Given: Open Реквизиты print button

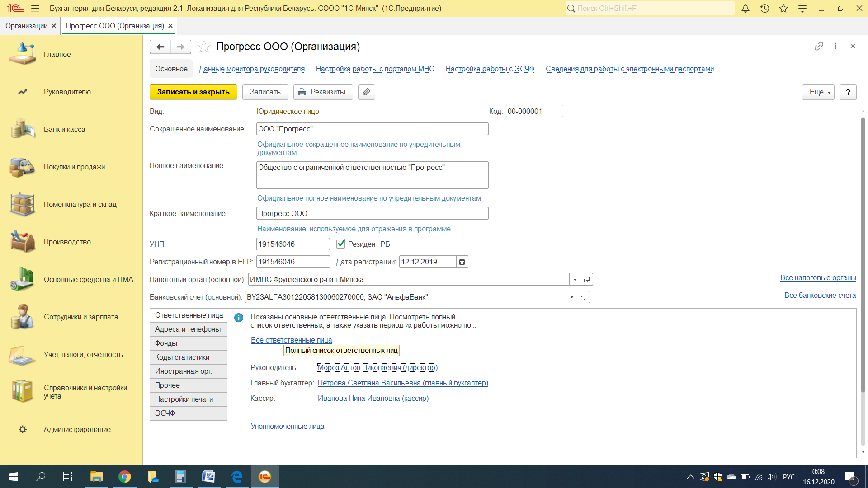Looking at the screenshot, I should [x=323, y=92].
